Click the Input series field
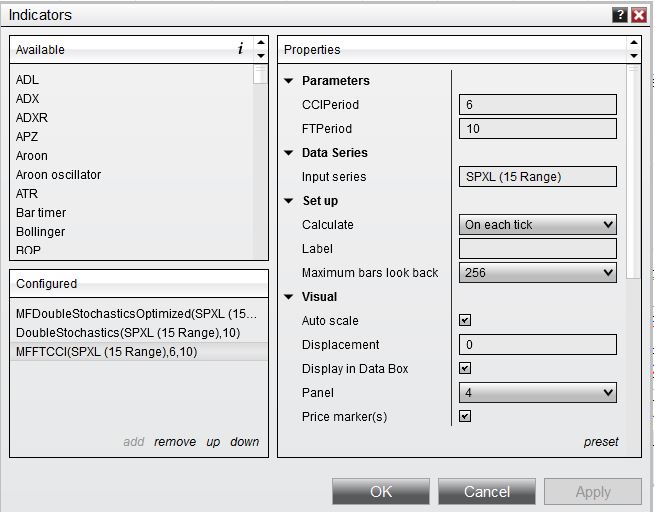The height and width of the screenshot is (512, 654). (538, 177)
